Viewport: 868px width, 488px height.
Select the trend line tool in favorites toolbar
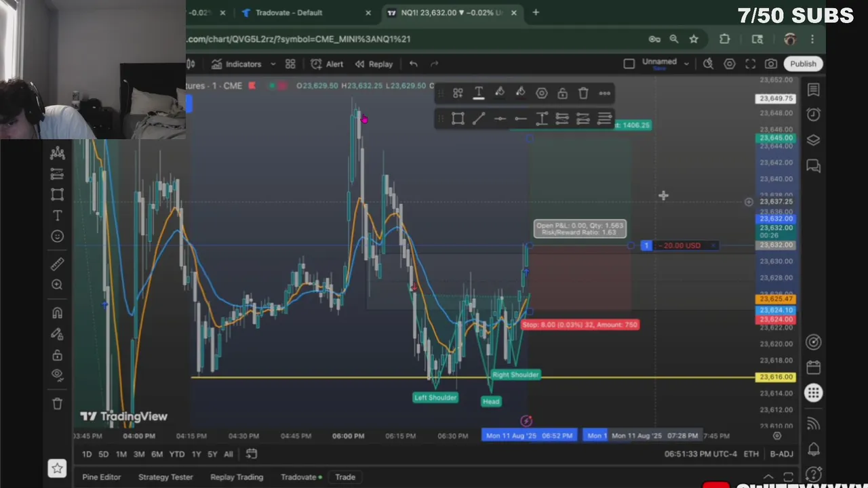point(479,119)
